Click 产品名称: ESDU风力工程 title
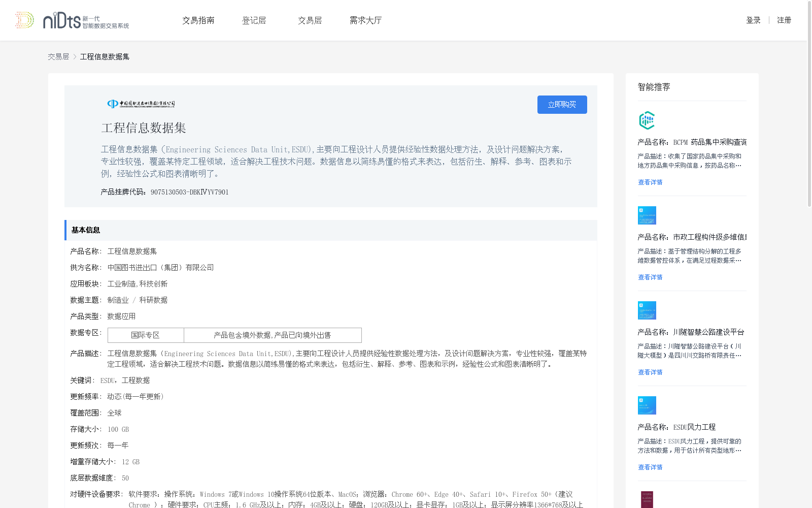This screenshot has width=812, height=508. point(676,427)
